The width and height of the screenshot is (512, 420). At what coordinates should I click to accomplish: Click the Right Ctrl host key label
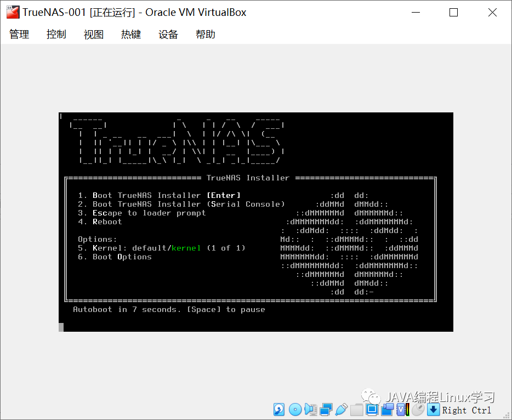point(467,410)
